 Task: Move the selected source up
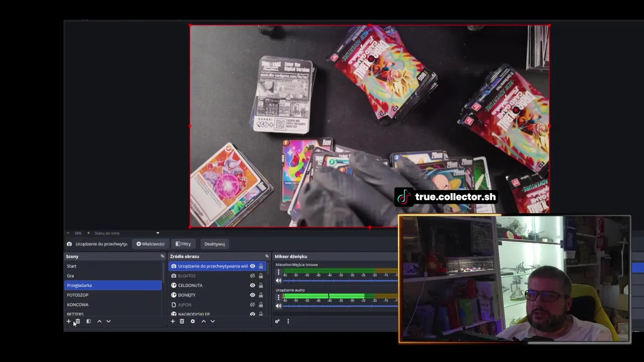tap(203, 321)
